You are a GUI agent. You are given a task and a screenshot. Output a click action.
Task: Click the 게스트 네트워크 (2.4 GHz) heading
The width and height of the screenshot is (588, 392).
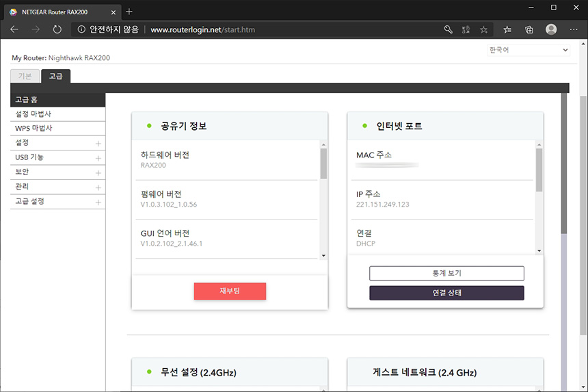(x=425, y=372)
